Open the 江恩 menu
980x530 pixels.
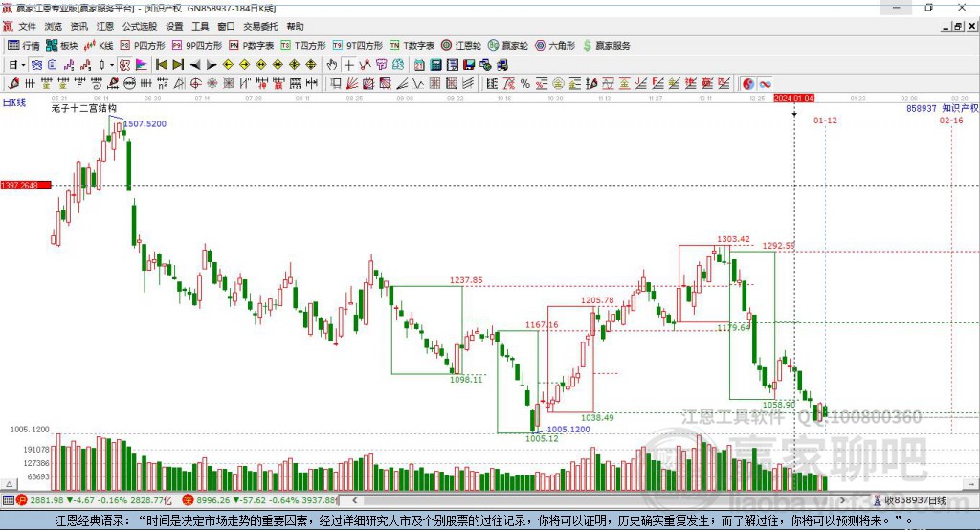[x=105, y=26]
